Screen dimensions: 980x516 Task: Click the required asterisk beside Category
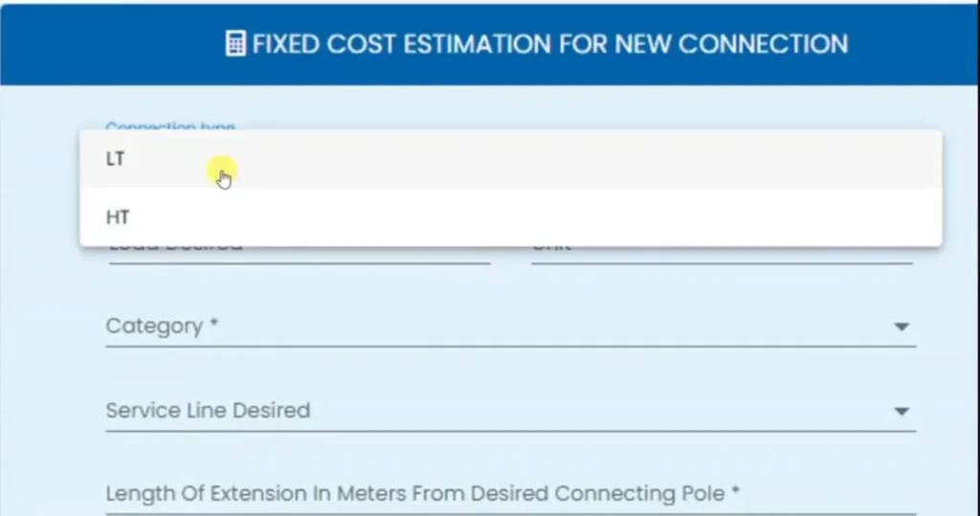[x=214, y=325]
